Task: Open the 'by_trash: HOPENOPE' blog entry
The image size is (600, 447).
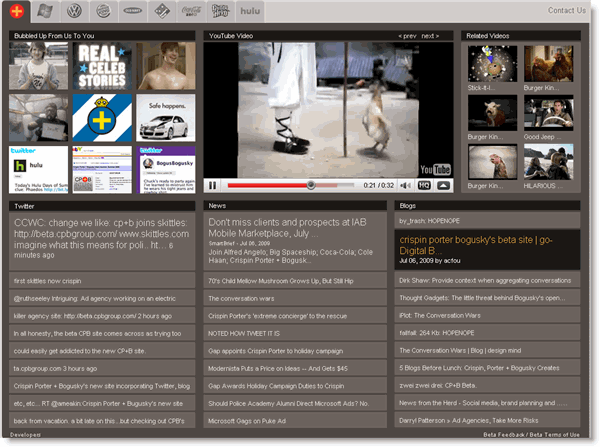Action: (488, 221)
